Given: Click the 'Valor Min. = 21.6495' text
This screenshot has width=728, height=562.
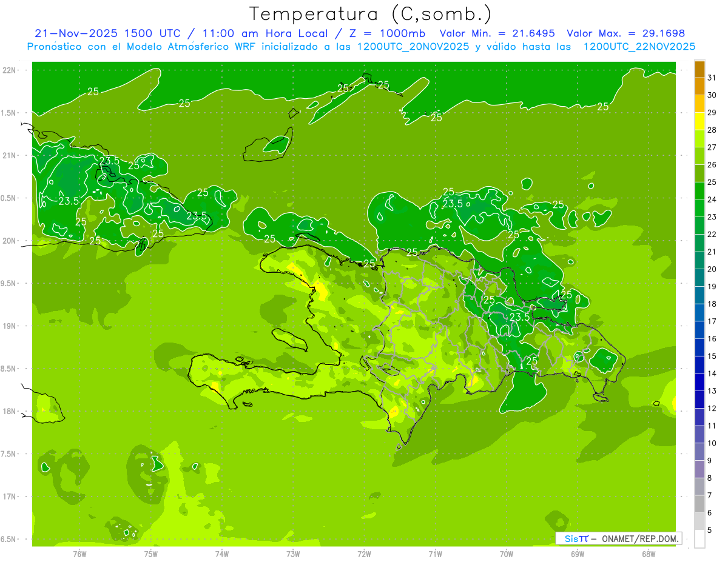Looking at the screenshot, I should tap(498, 33).
